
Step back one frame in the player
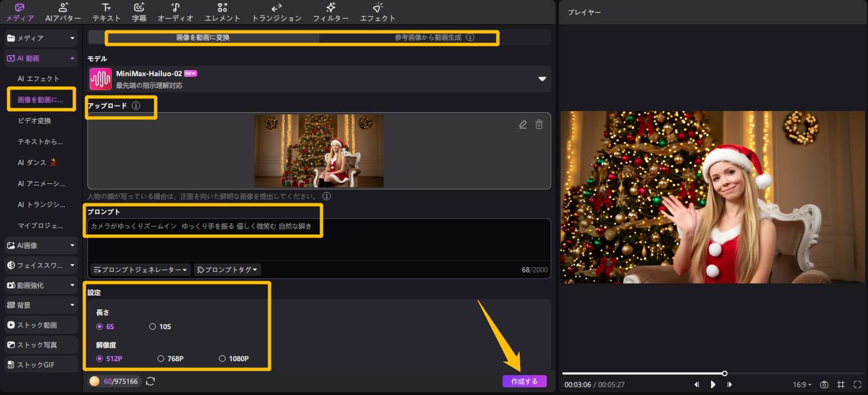click(697, 385)
